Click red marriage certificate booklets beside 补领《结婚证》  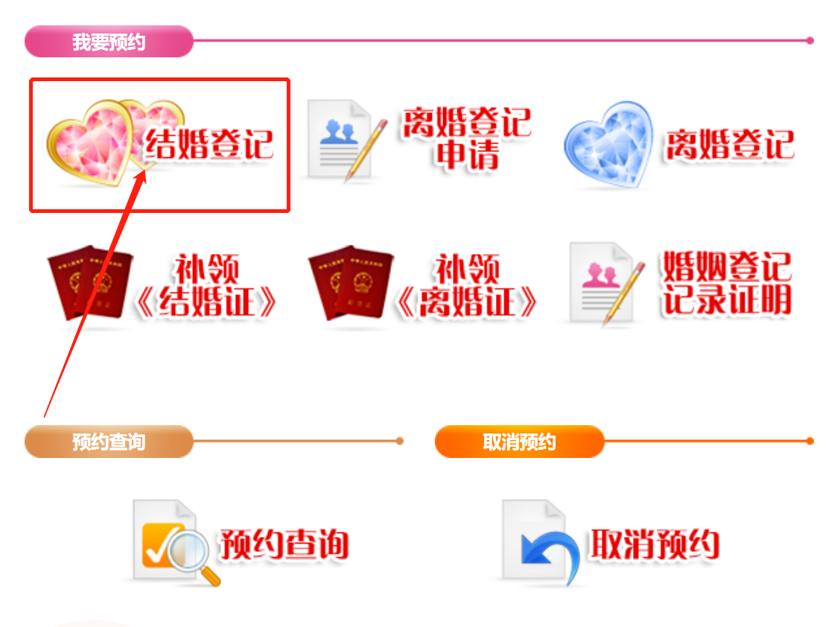click(x=90, y=283)
